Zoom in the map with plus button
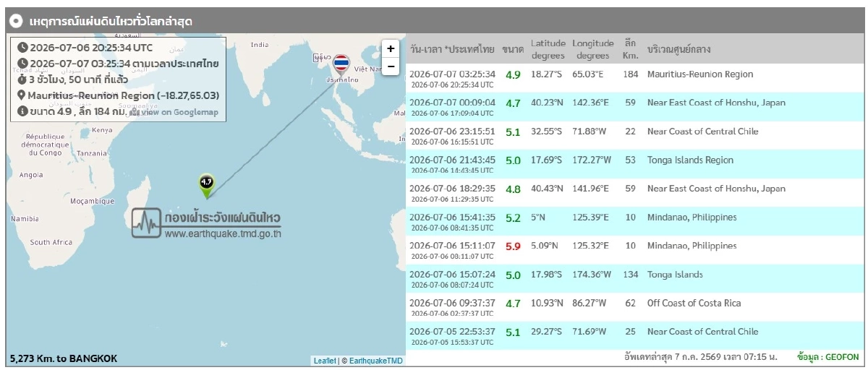 click(391, 49)
